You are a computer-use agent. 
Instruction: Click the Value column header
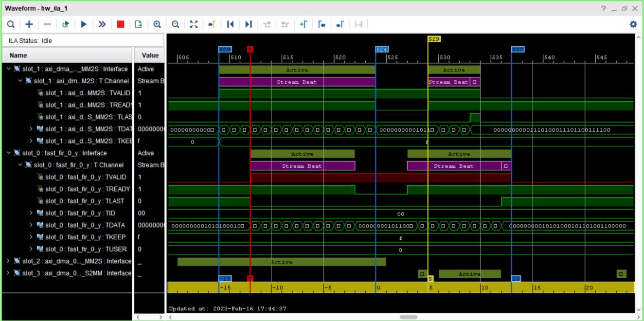coord(150,55)
